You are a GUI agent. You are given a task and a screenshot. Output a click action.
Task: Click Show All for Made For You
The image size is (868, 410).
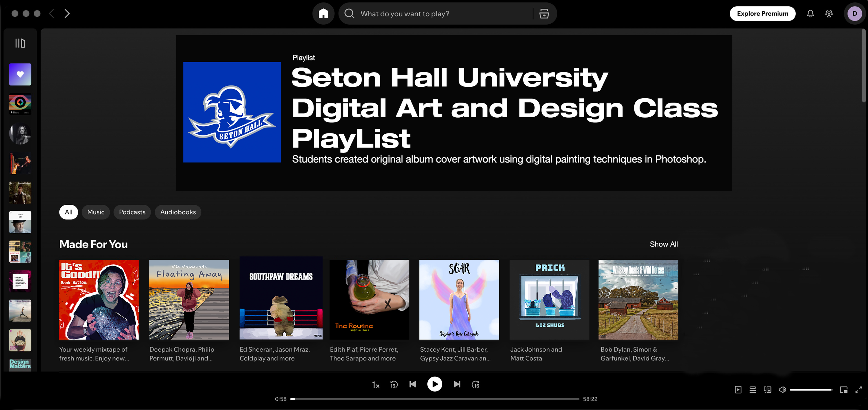click(663, 244)
